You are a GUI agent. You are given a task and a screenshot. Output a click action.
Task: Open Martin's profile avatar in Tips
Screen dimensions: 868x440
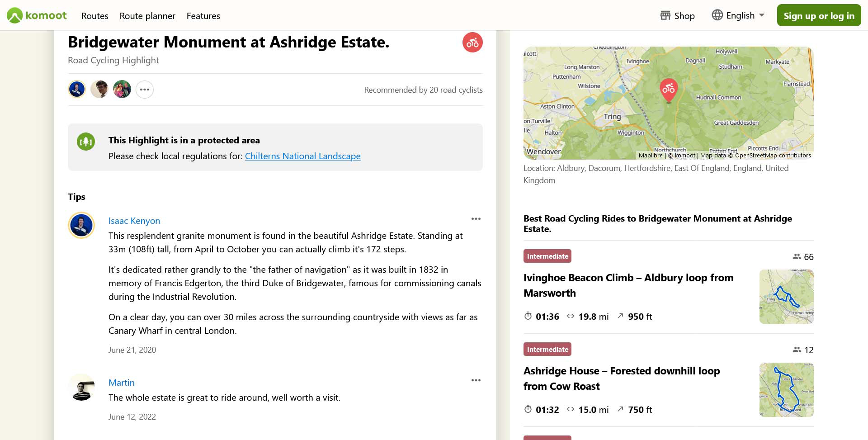point(81,387)
